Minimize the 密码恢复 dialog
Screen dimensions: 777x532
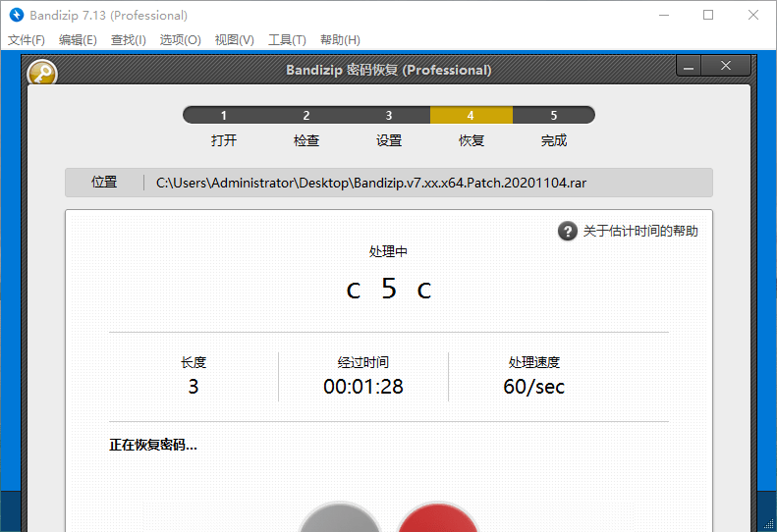689,66
